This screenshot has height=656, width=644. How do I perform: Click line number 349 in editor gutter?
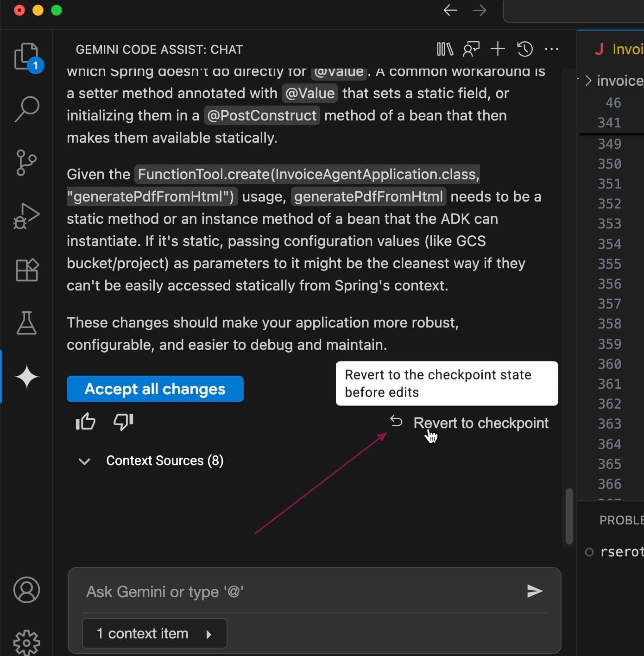point(609,144)
